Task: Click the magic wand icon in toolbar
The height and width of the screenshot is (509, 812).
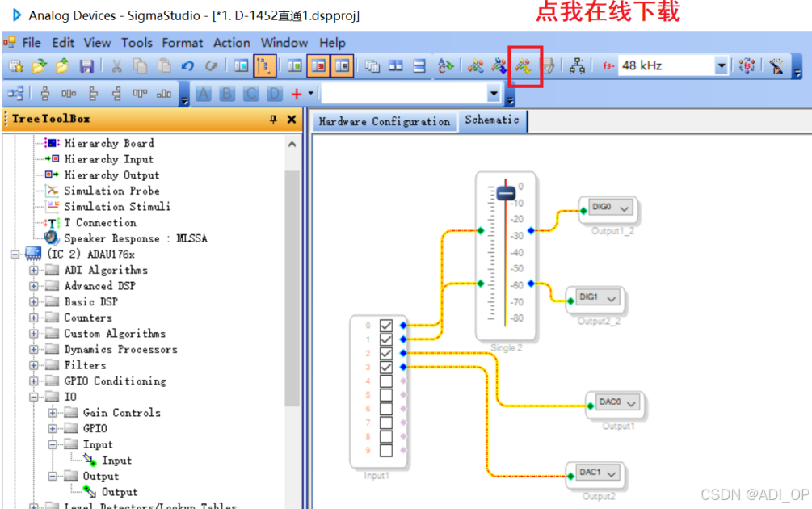Action: coord(776,65)
